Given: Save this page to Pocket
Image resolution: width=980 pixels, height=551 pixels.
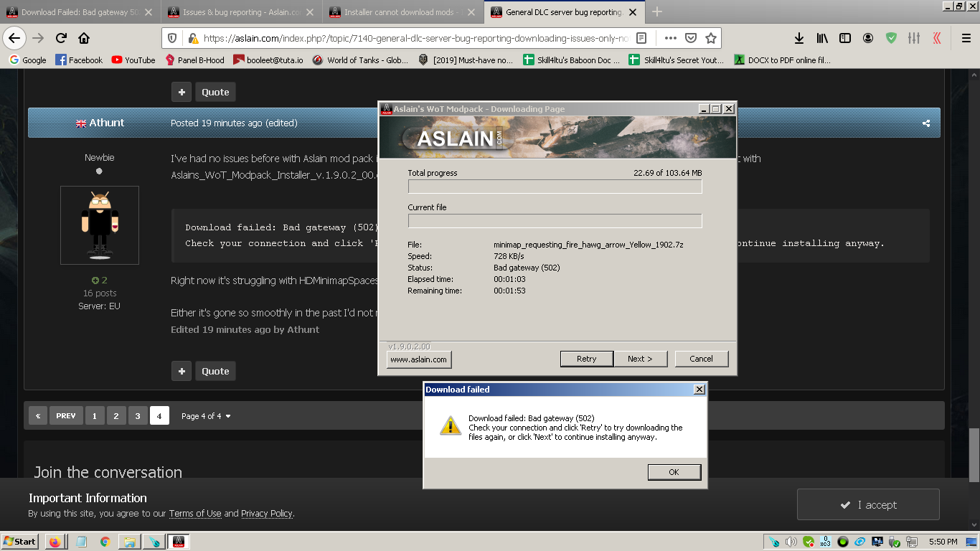Looking at the screenshot, I should click(x=690, y=38).
